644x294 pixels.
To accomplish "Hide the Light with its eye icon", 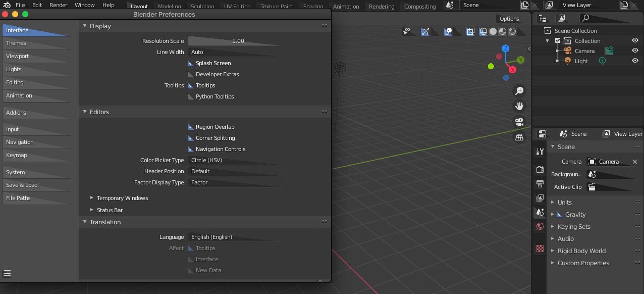I will coord(635,61).
